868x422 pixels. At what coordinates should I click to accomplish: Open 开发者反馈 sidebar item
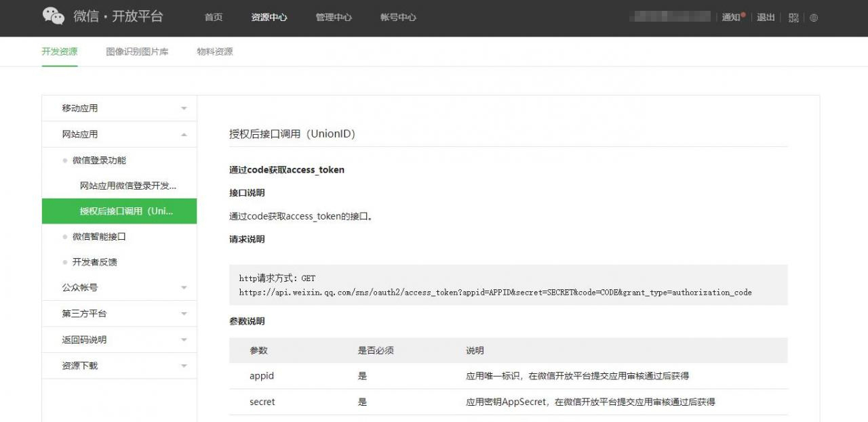94,262
